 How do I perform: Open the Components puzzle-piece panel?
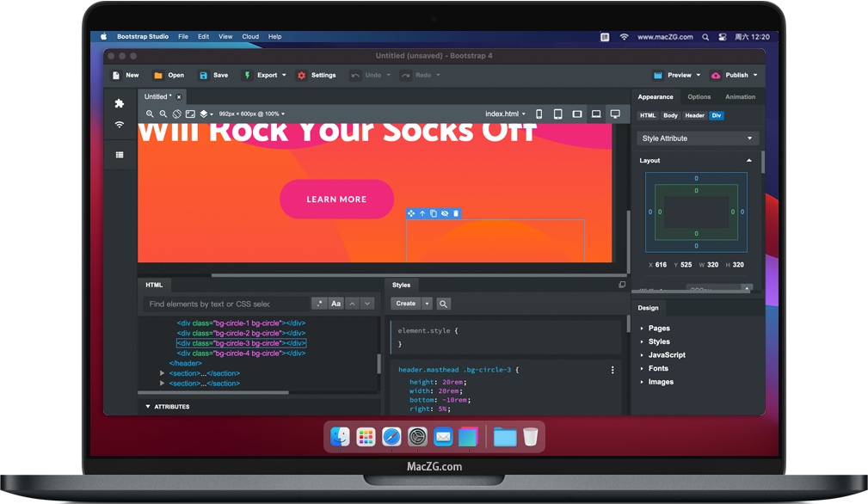(x=120, y=103)
